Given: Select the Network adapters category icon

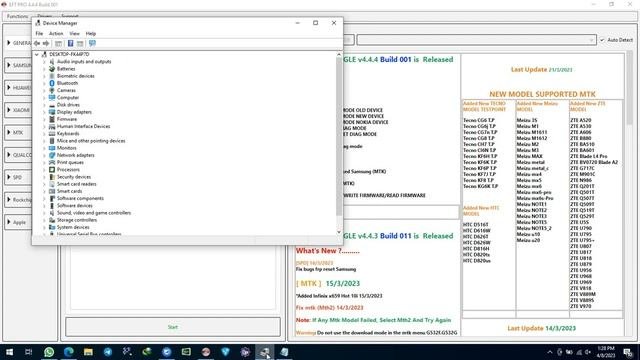Looking at the screenshot, I should (52, 155).
